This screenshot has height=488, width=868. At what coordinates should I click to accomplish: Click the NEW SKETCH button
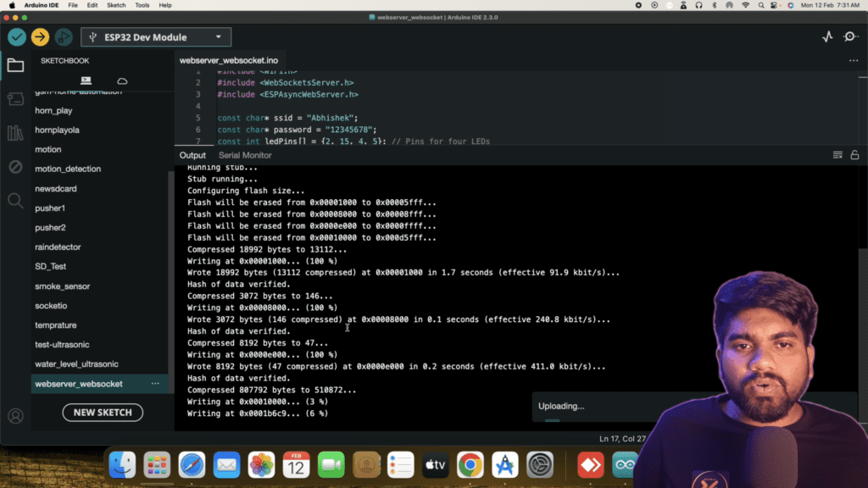[x=103, y=413]
